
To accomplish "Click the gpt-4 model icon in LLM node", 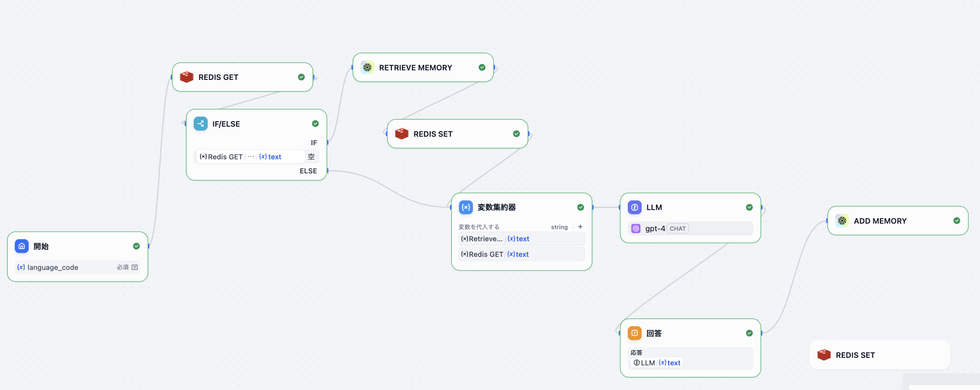I will point(636,229).
